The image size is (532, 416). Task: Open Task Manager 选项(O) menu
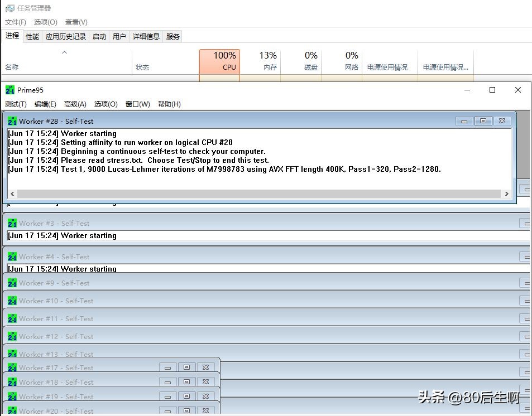pyautogui.click(x=45, y=22)
